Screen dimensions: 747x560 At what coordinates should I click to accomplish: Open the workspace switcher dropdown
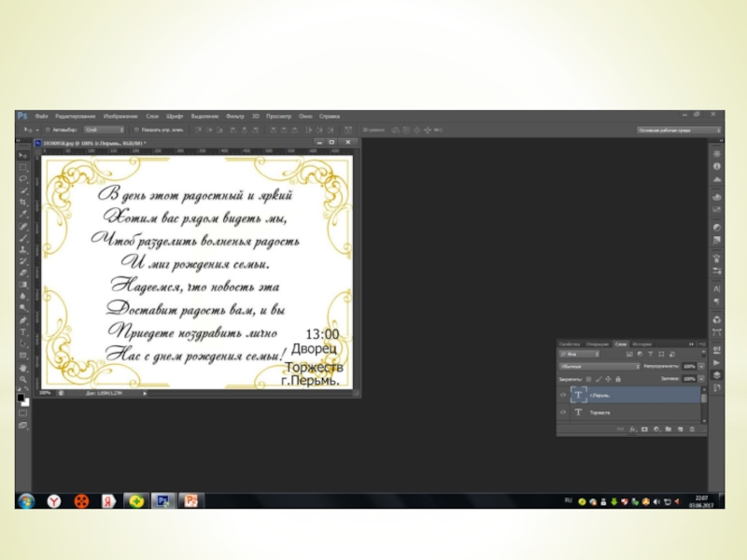click(x=679, y=130)
